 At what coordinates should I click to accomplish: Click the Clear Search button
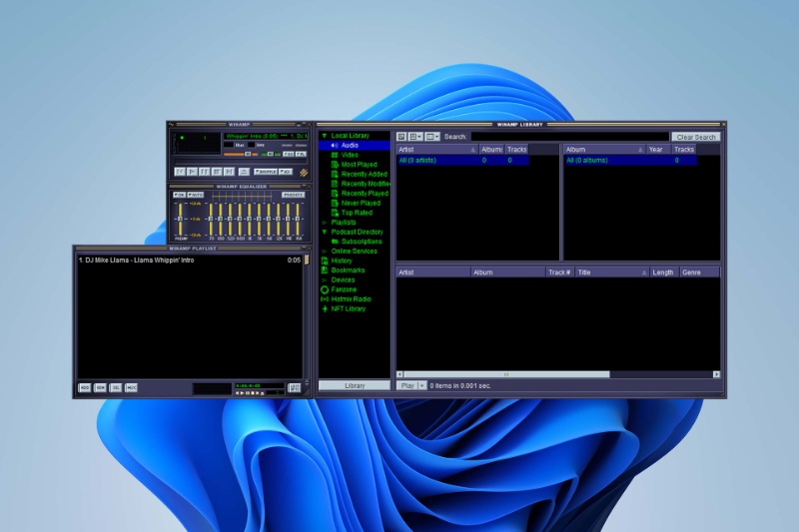point(695,137)
